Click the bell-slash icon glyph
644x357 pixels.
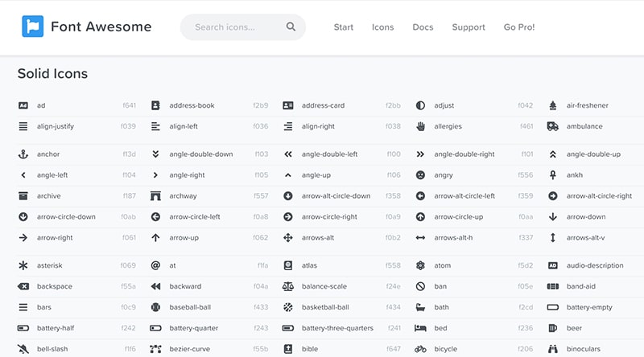click(23, 349)
